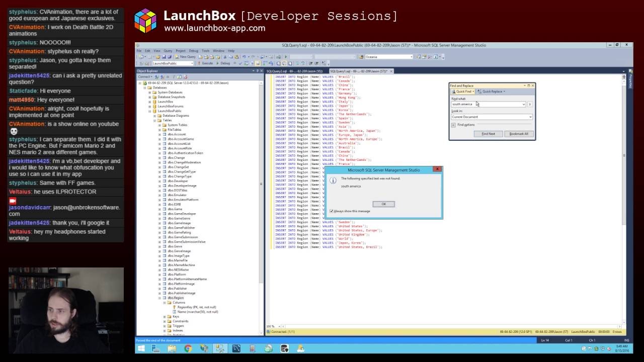Viewport: 644px width, 362px height.
Task: Open the Tools menu
Action: click(206, 51)
